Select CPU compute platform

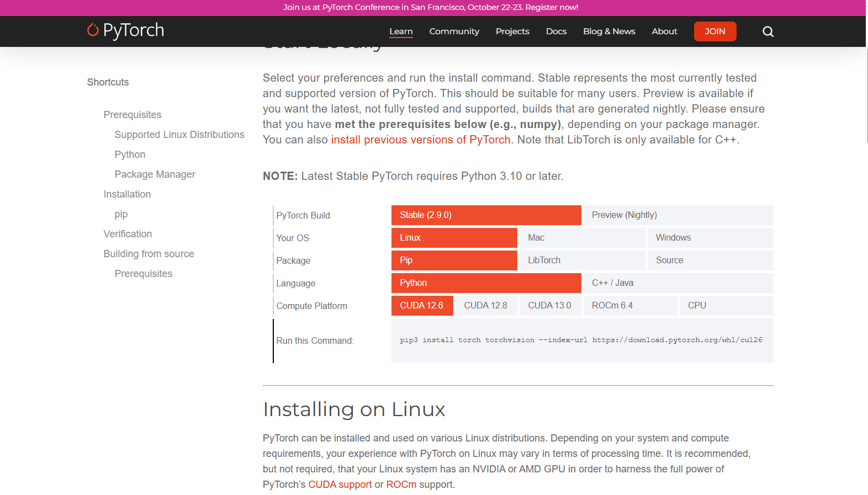coord(727,306)
